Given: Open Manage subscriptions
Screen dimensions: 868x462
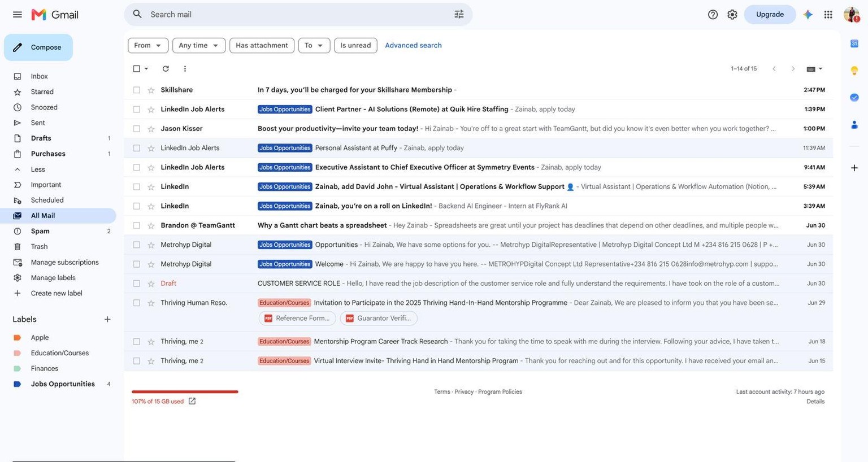Looking at the screenshot, I should [64, 262].
